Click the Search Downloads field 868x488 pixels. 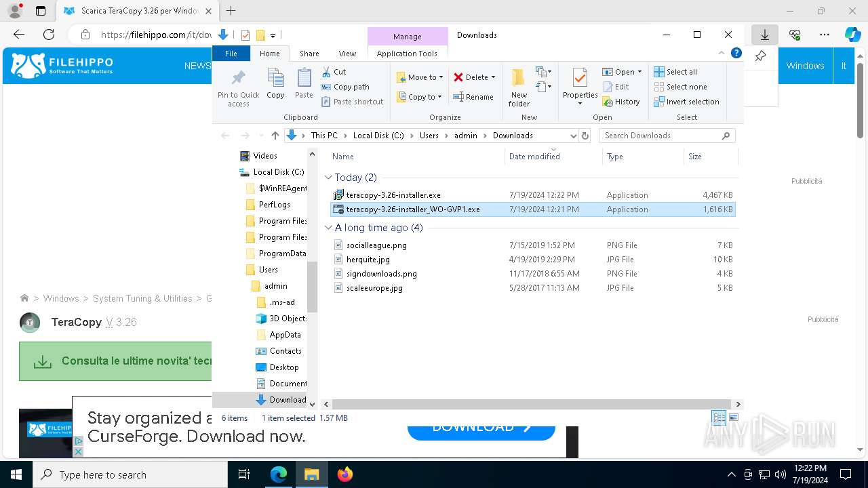click(667, 136)
